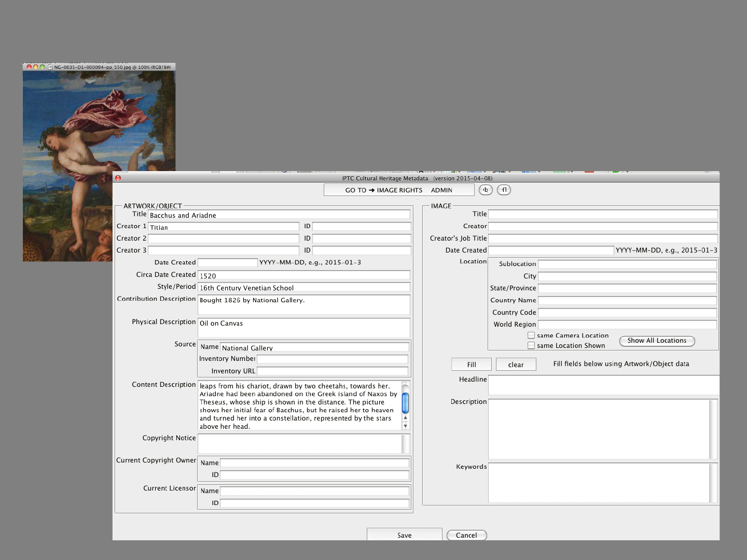
Task: Switch to the ADMIN panel
Action: [441, 190]
